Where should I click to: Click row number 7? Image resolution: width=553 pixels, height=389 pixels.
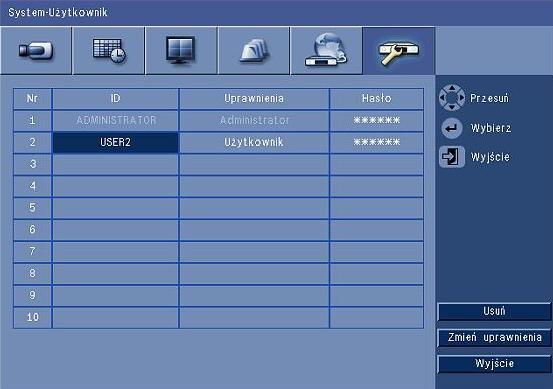32,252
